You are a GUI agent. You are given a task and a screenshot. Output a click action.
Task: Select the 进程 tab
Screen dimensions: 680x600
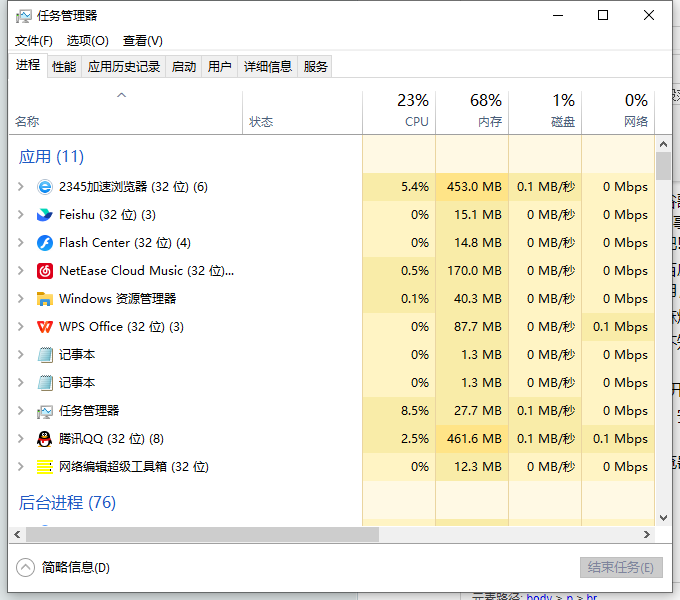tap(28, 65)
